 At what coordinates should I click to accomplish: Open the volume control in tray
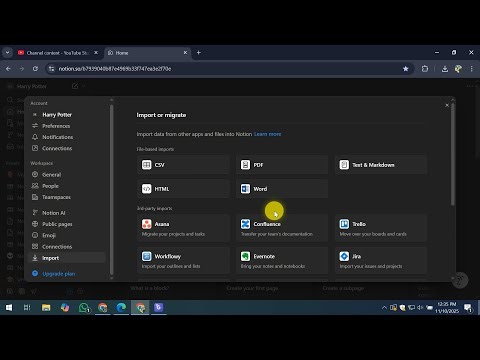coord(420,307)
